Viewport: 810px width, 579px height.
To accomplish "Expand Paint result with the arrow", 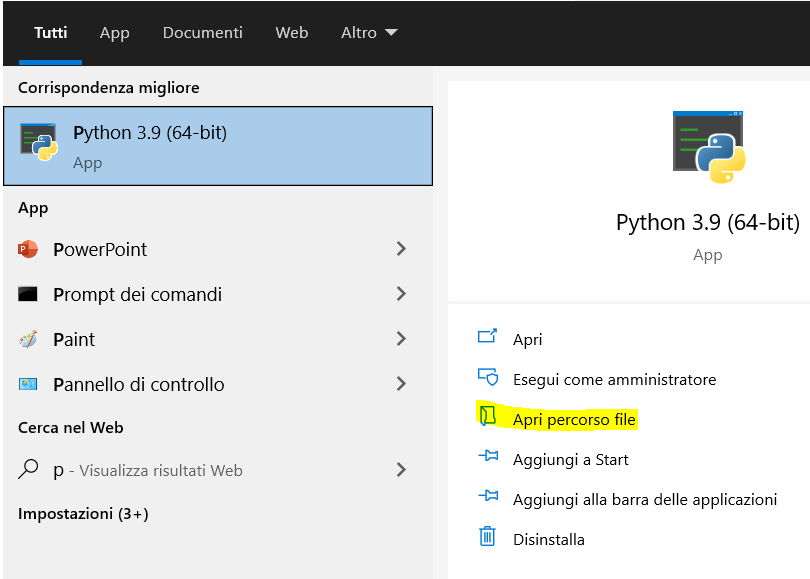I will click(x=400, y=339).
